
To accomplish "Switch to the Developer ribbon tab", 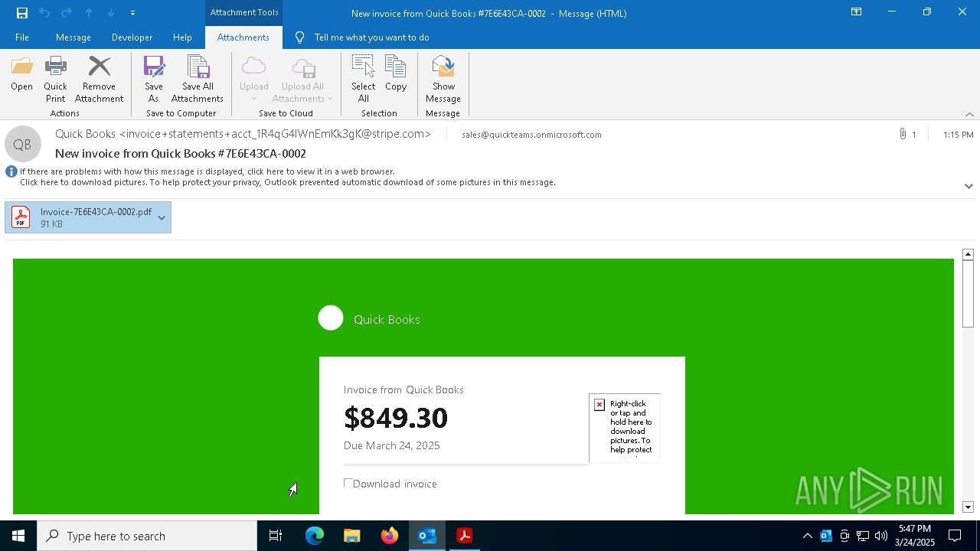I will [132, 37].
